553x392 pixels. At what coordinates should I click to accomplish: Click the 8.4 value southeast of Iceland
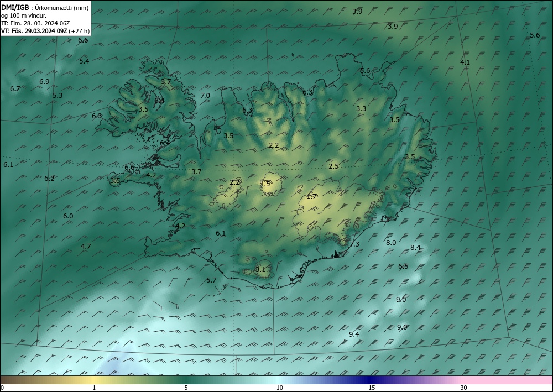(415, 248)
